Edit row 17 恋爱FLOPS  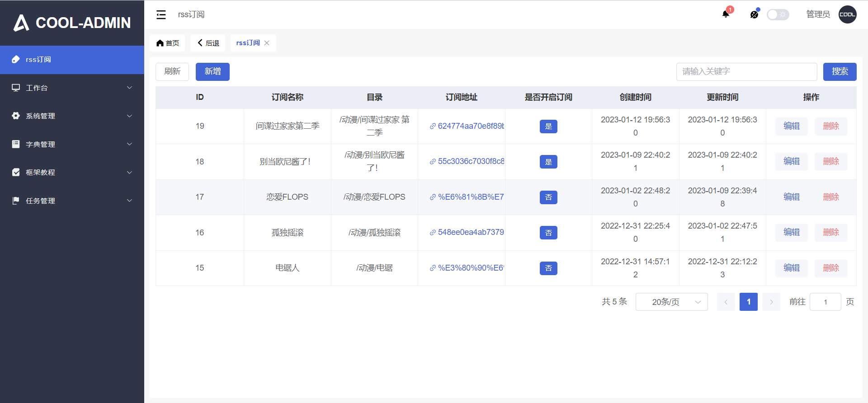pyautogui.click(x=792, y=197)
